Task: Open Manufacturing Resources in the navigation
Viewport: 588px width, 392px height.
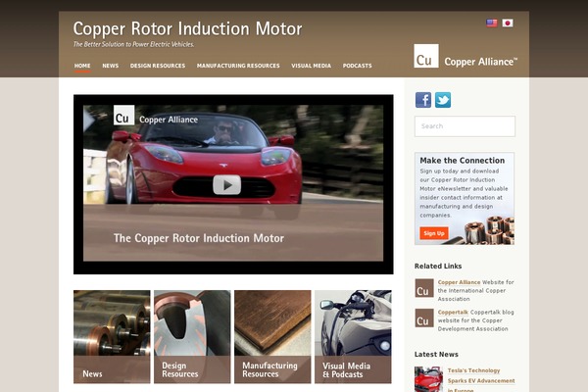Action: tap(238, 66)
